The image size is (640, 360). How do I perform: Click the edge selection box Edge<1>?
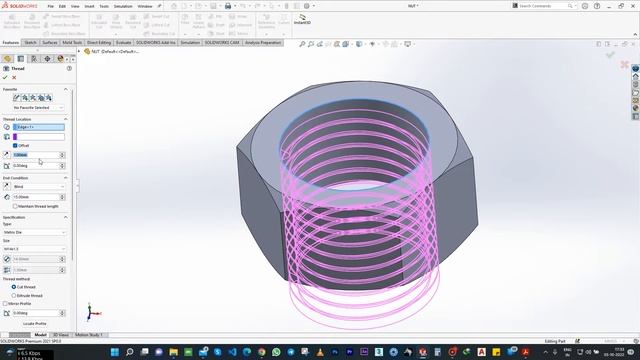point(39,127)
